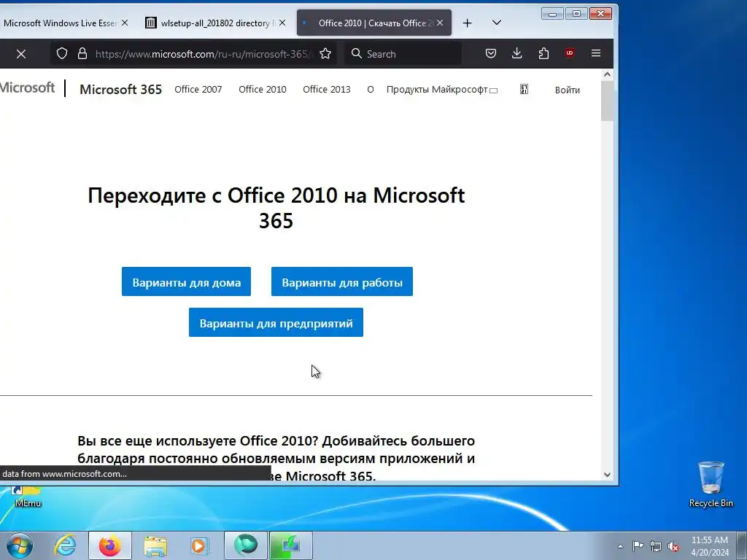Screen dimensions: 747x560
Task: Click the muted volume tray icon
Action: pyautogui.click(x=673, y=546)
